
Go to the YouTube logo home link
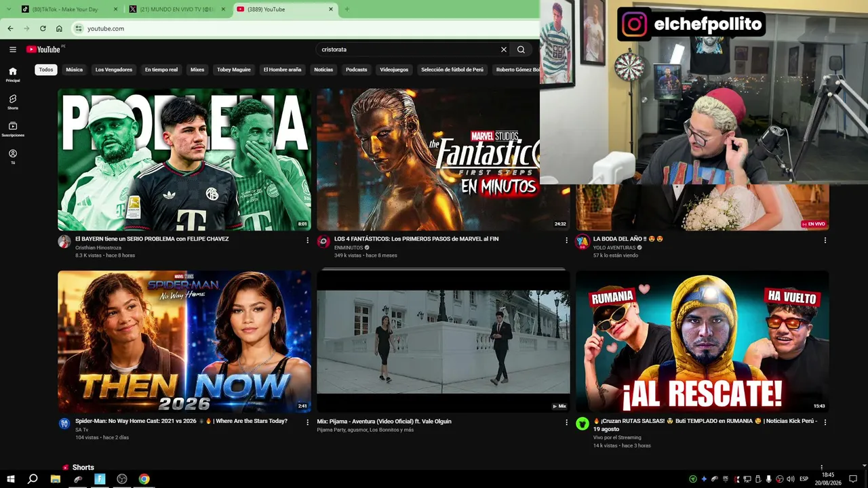(x=43, y=49)
